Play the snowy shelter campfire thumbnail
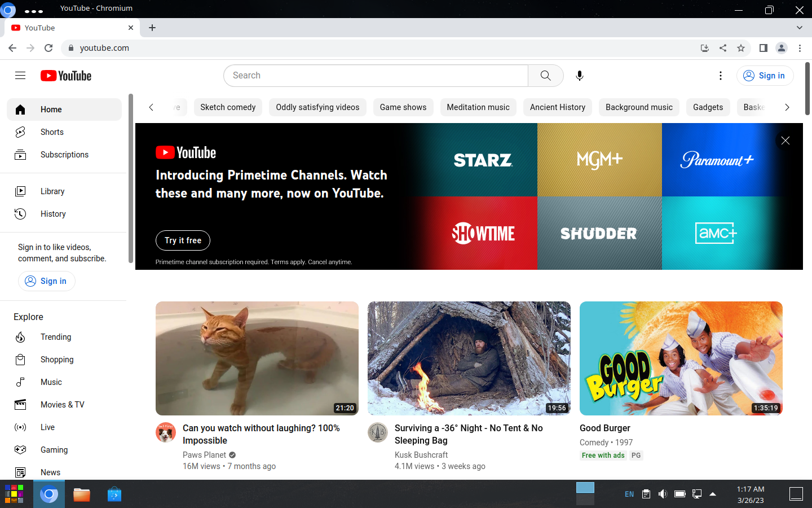This screenshot has height=508, width=812. pyautogui.click(x=469, y=358)
